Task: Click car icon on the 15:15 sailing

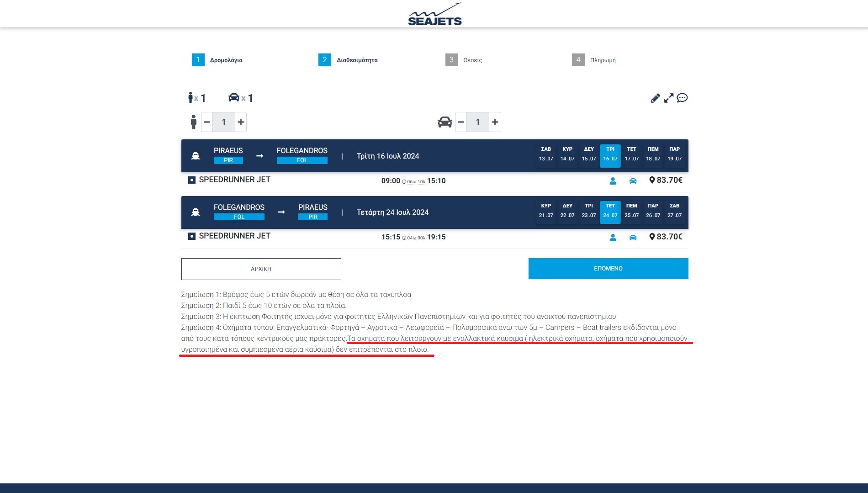Action: click(633, 238)
